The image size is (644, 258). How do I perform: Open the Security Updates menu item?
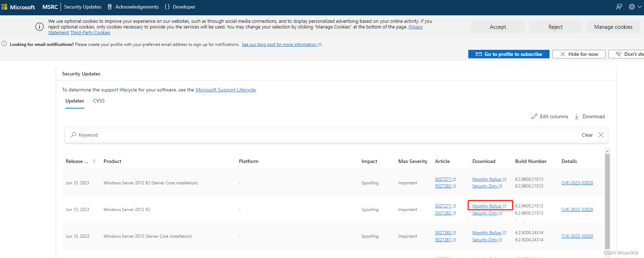point(83,7)
